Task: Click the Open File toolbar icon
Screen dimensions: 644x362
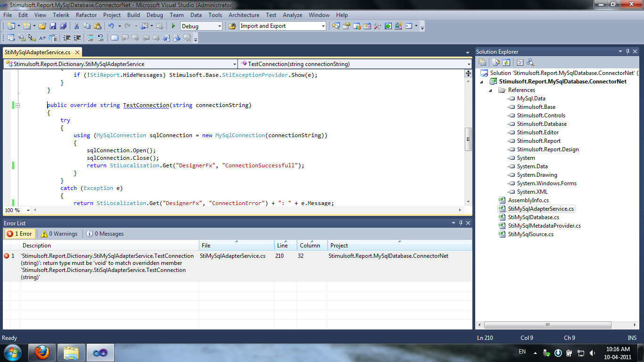Action: coord(42,26)
